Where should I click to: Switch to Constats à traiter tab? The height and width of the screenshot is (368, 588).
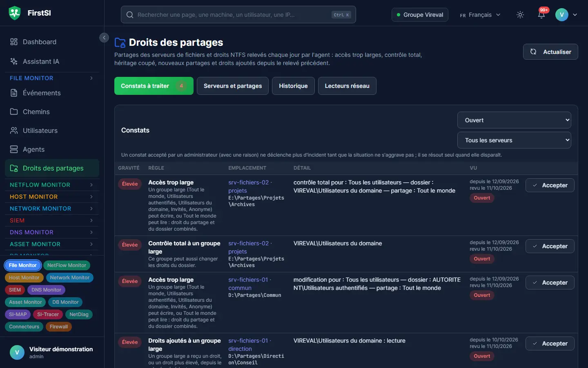154,86
